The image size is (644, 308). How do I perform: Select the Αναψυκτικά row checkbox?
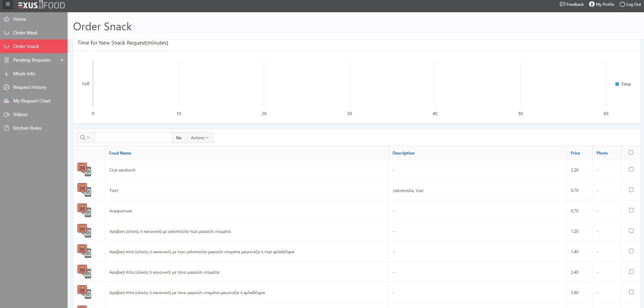tap(631, 210)
